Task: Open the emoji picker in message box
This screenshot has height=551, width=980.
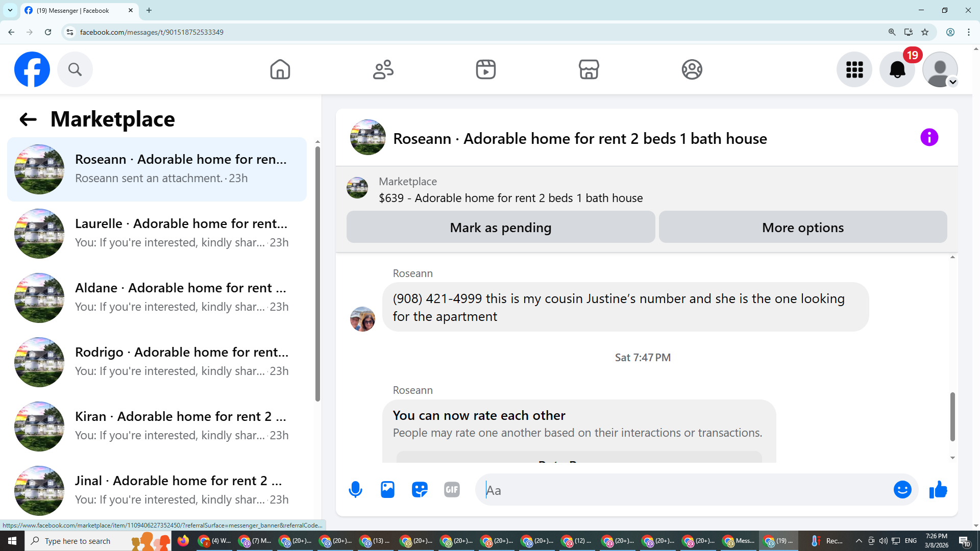Action: 902,490
